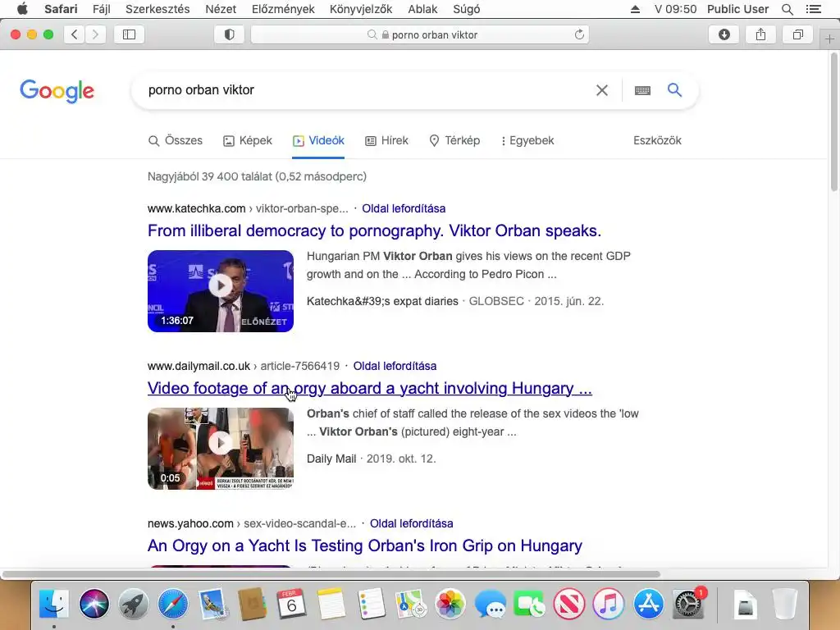Open the Könyvjelzők menu
The image size is (840, 630).
pos(361,9)
